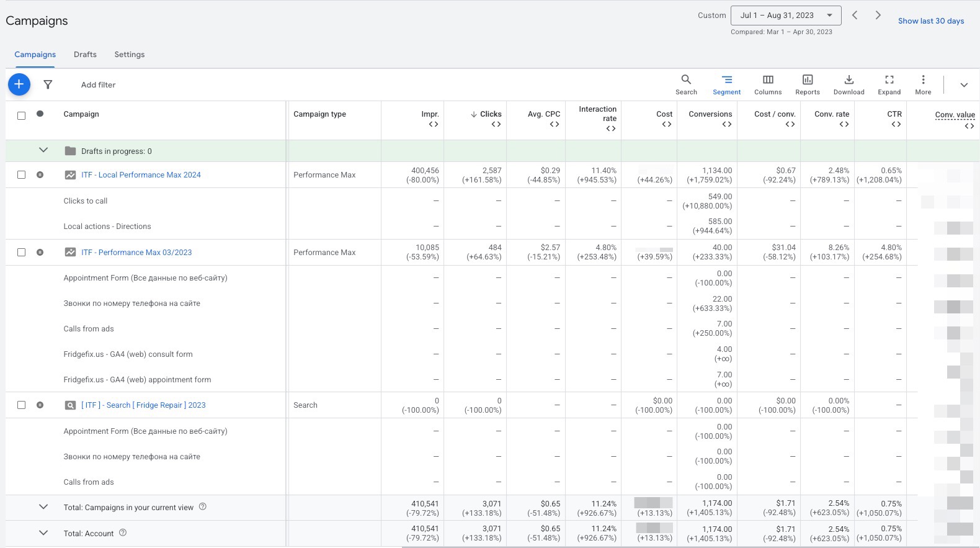This screenshot has height=548, width=980.
Task: Collapse the Drafts in progress row
Action: 43,150
